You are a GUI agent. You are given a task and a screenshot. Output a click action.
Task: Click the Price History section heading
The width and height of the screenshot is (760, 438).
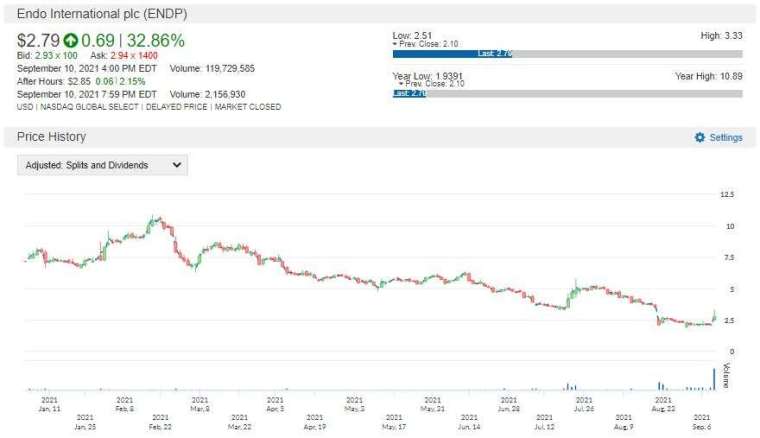(51, 137)
